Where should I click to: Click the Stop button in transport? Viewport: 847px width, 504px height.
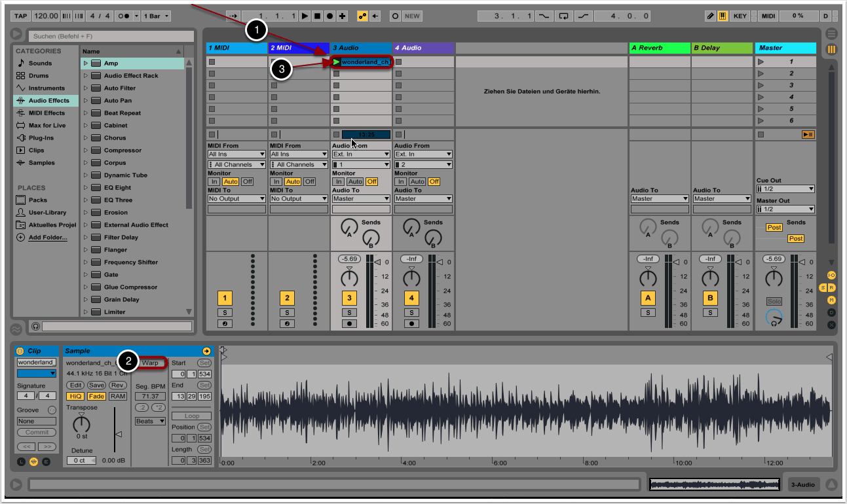317,16
